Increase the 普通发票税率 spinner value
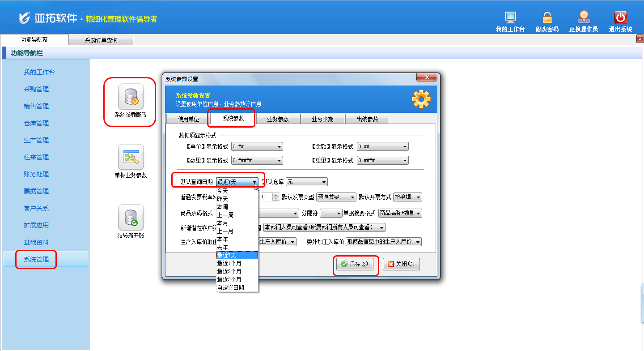Image resolution: width=644 pixels, height=351 pixels. click(275, 195)
